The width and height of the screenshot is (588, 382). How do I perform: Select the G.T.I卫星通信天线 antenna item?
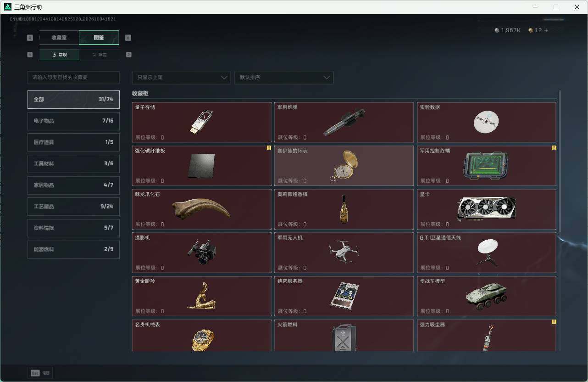[487, 253]
